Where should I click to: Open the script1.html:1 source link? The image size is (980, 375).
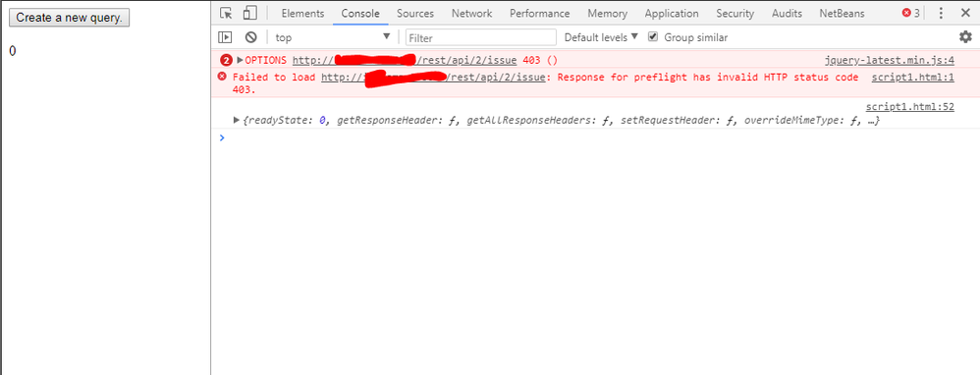tap(913, 78)
